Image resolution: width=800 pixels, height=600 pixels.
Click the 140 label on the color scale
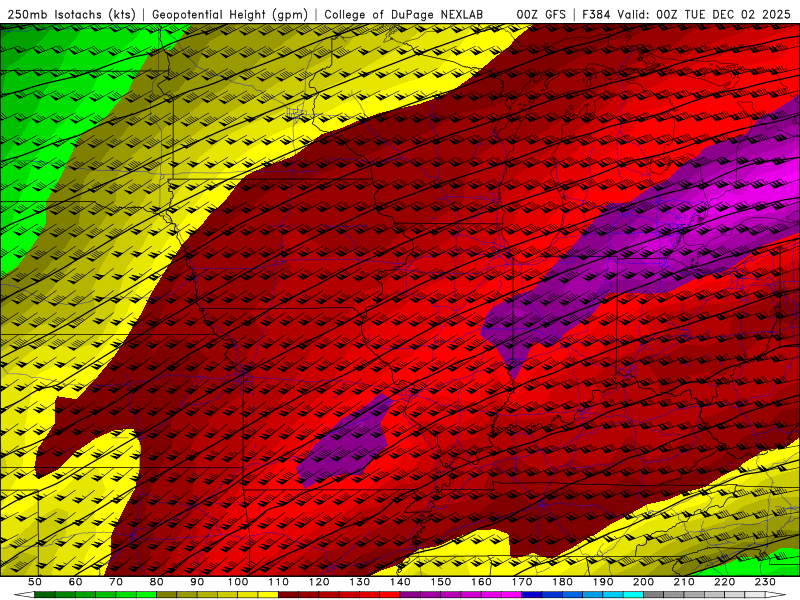tap(400, 582)
